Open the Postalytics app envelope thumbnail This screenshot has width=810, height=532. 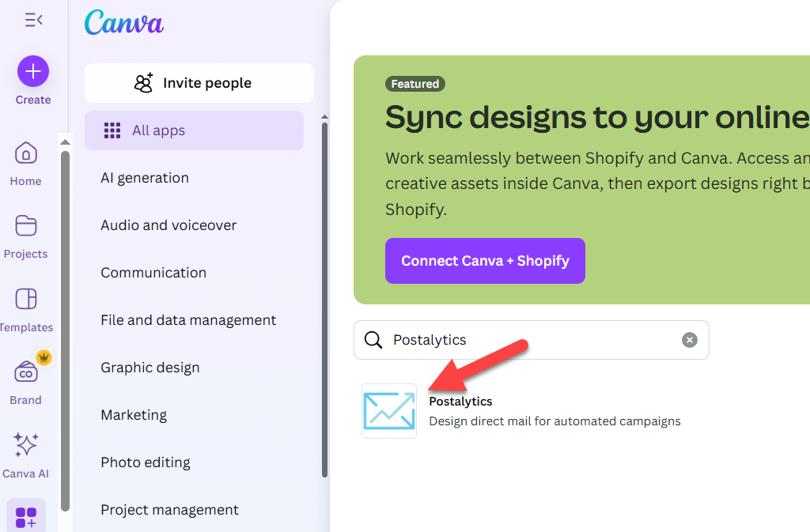tap(389, 411)
